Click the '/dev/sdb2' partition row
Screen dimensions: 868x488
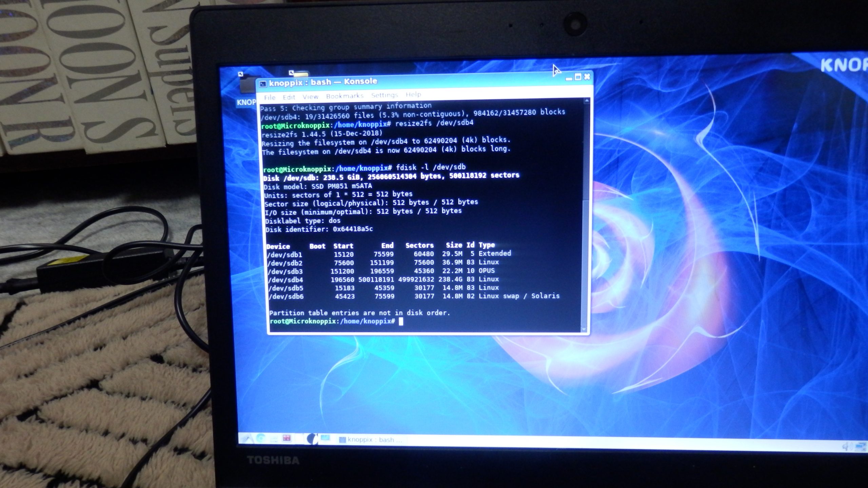tap(383, 263)
